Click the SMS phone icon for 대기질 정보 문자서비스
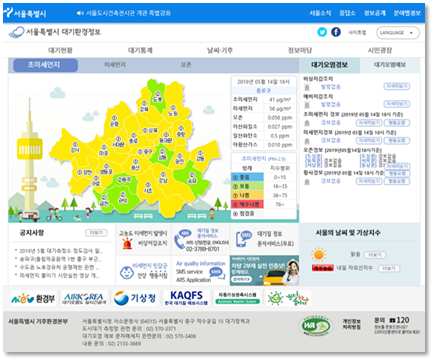Image resolution: width=436 pixels, height=363 pixels. (244, 239)
